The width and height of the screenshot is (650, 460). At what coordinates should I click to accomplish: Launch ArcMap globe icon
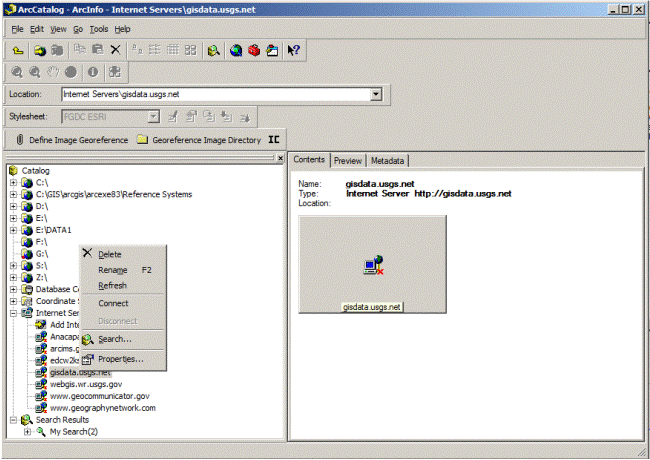pos(236,51)
